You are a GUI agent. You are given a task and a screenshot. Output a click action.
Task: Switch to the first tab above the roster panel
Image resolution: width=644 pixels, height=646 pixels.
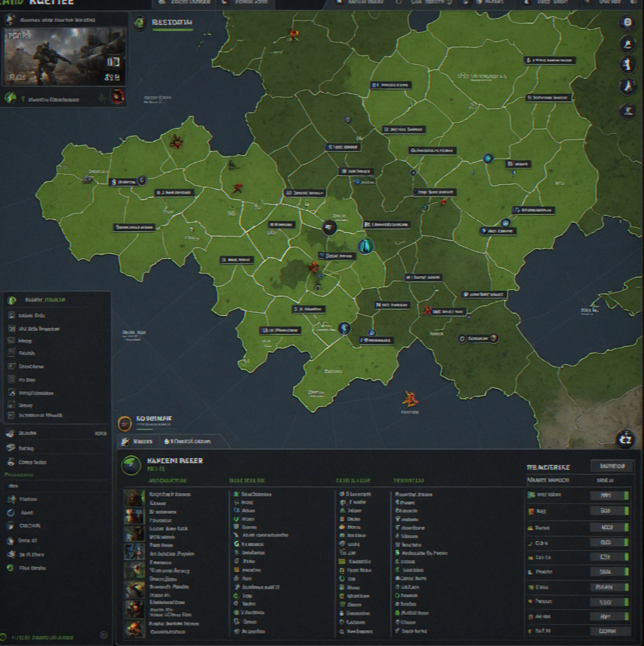[x=138, y=442]
